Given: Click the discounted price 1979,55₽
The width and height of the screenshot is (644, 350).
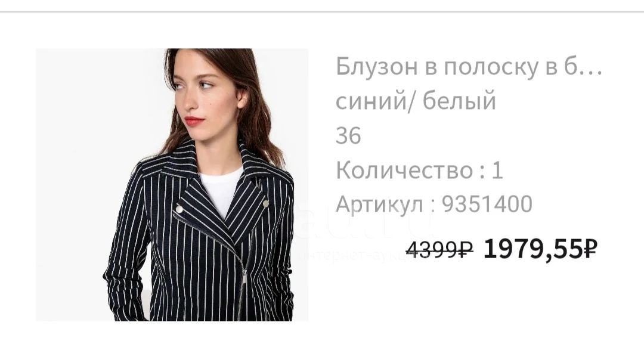Looking at the screenshot, I should coord(540,249).
